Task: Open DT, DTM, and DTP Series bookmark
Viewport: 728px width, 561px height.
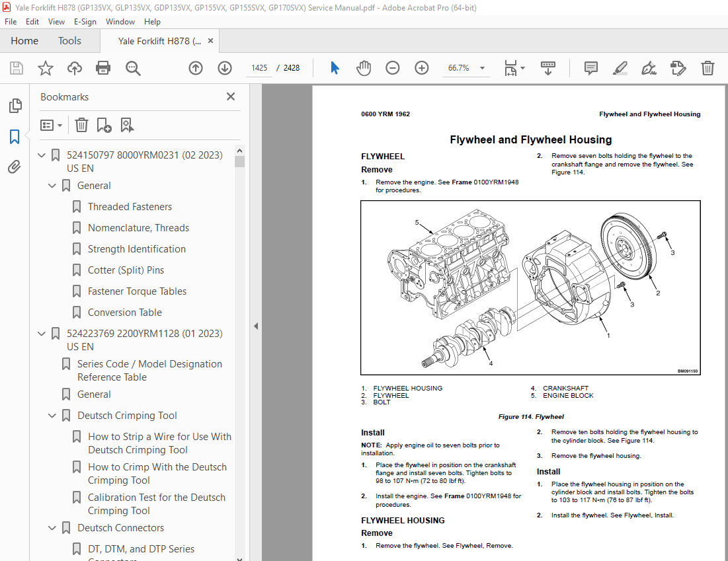Action: click(141, 549)
